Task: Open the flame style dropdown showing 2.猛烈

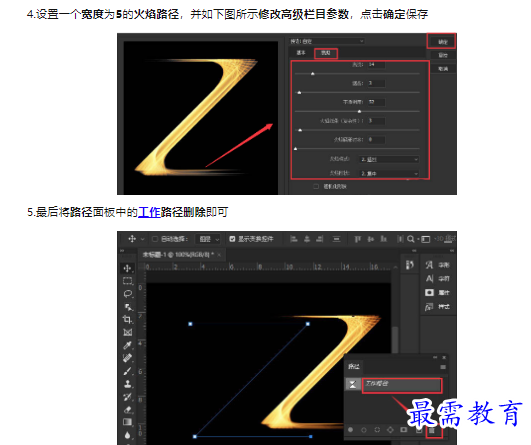Action: 389,159
